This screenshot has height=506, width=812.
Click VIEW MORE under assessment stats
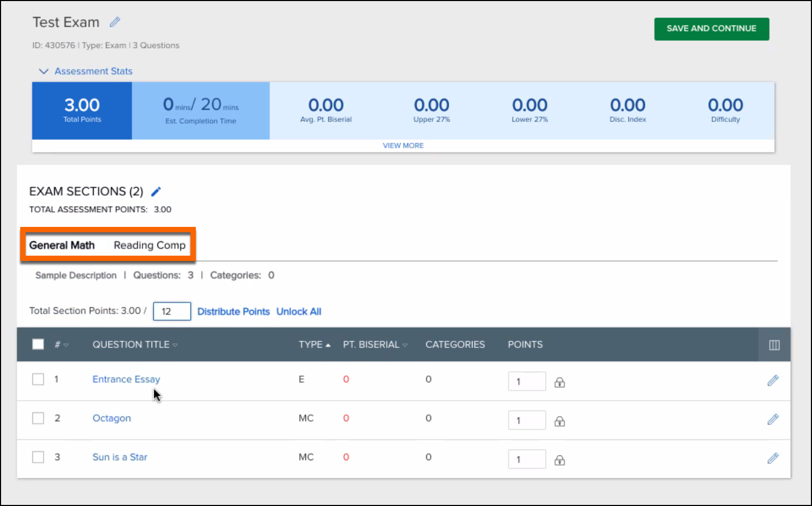[403, 145]
